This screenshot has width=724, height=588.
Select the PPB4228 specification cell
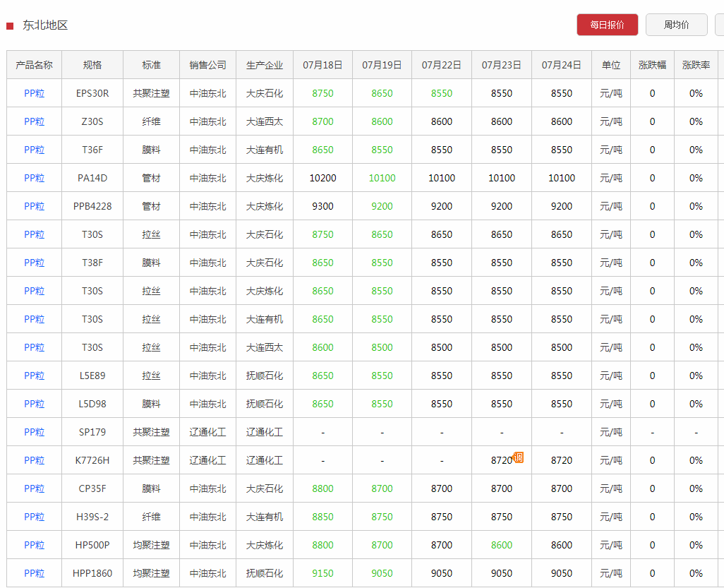[x=92, y=206]
